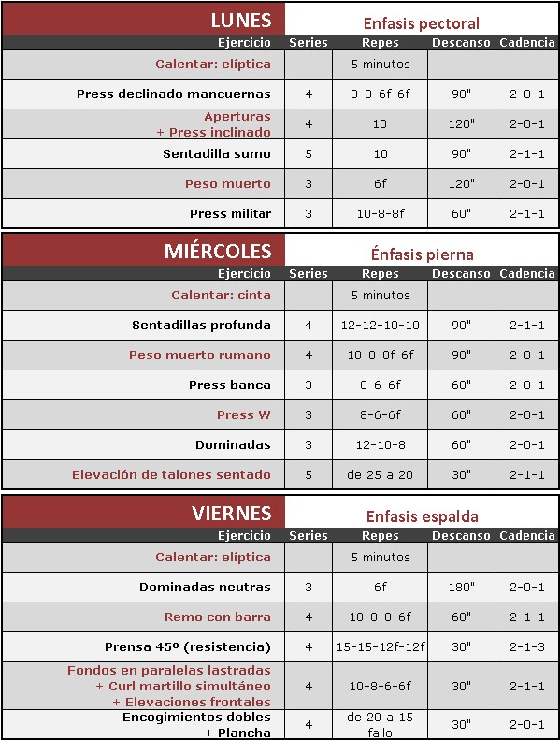Click the 'Peso muerto rumano' exercise

click(x=200, y=355)
